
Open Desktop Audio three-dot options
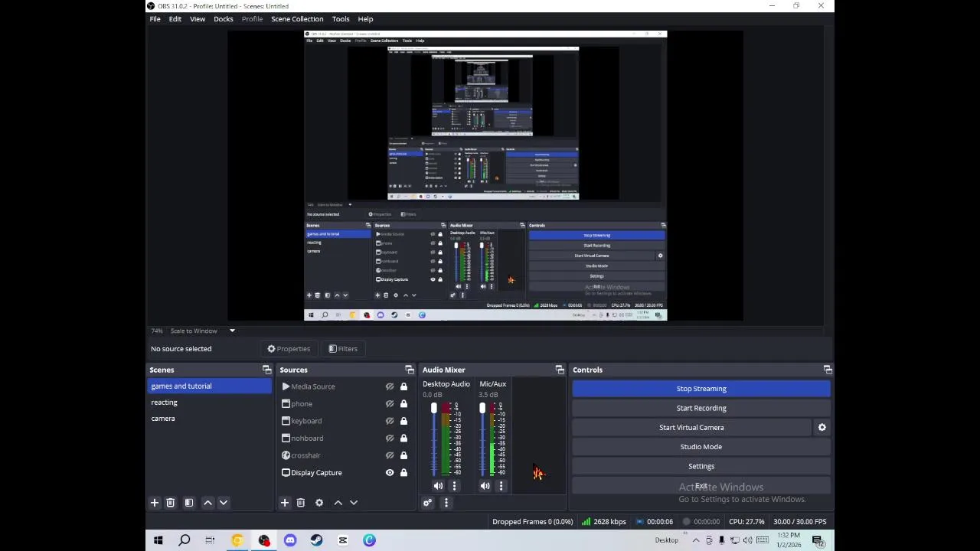[x=454, y=486]
